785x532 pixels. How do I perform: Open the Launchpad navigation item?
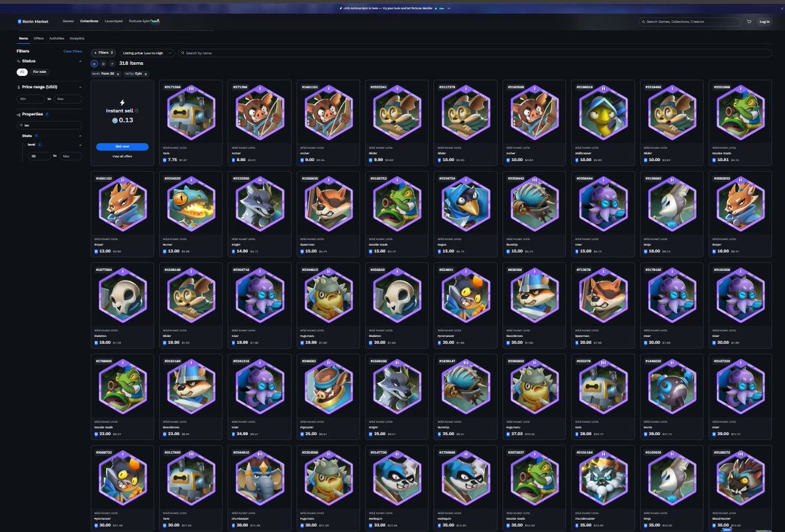pyautogui.click(x=114, y=22)
